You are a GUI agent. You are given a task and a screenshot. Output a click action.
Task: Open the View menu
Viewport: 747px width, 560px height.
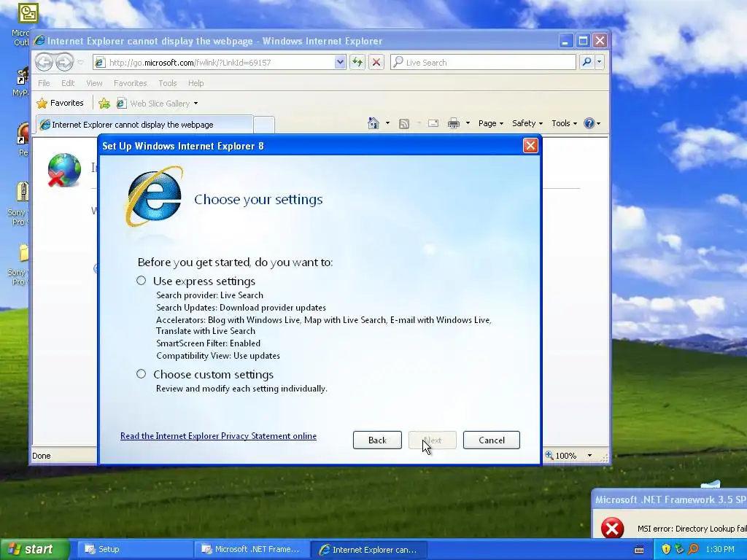(94, 83)
